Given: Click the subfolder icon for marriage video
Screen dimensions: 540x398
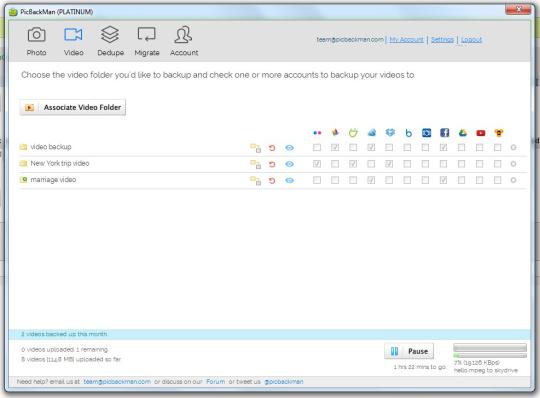Looking at the screenshot, I should pyautogui.click(x=256, y=180).
